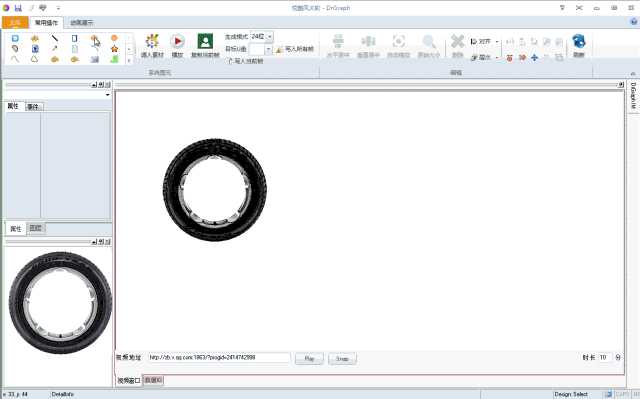This screenshot has height=399, width=640.
Task: Select the video window bottom tab
Action: pyautogui.click(x=129, y=380)
